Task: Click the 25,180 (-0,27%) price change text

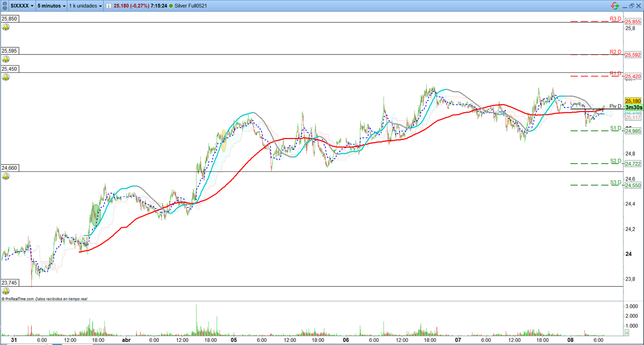Action: 132,6
